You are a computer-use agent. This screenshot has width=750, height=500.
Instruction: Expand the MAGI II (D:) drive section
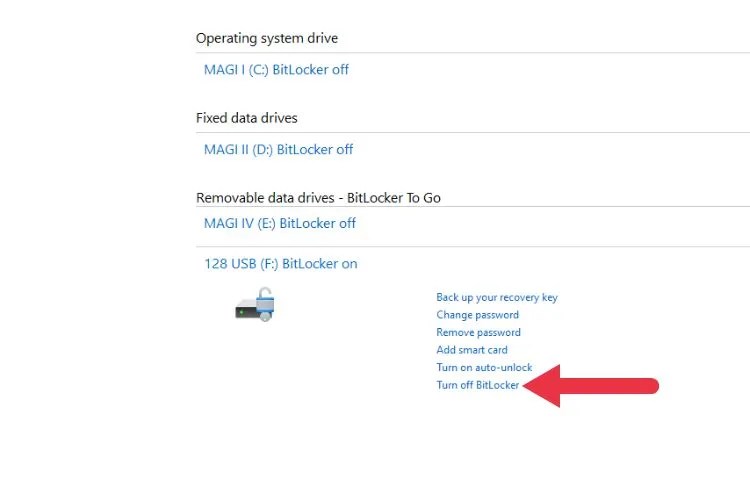pyautogui.click(x=278, y=150)
